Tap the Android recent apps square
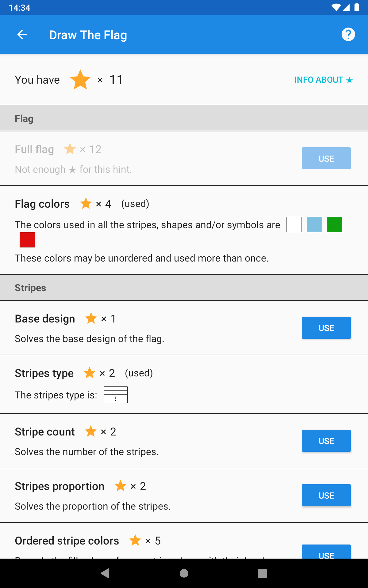The height and width of the screenshot is (588, 368). [263, 573]
